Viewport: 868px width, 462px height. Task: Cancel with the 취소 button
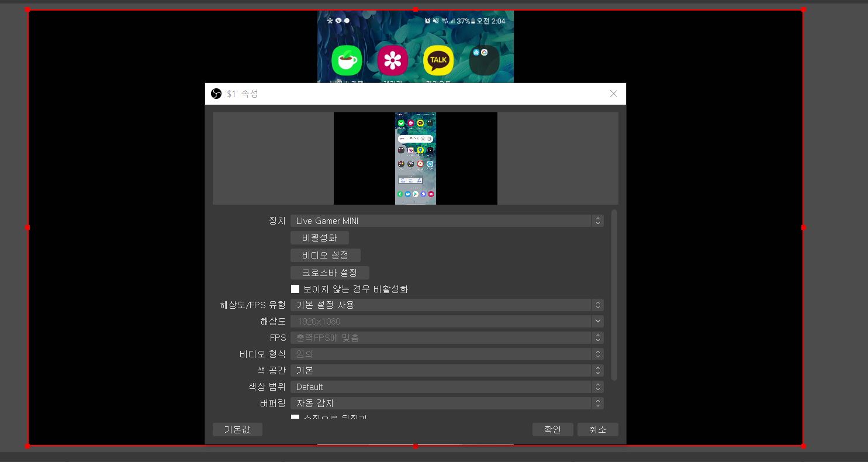tap(597, 429)
